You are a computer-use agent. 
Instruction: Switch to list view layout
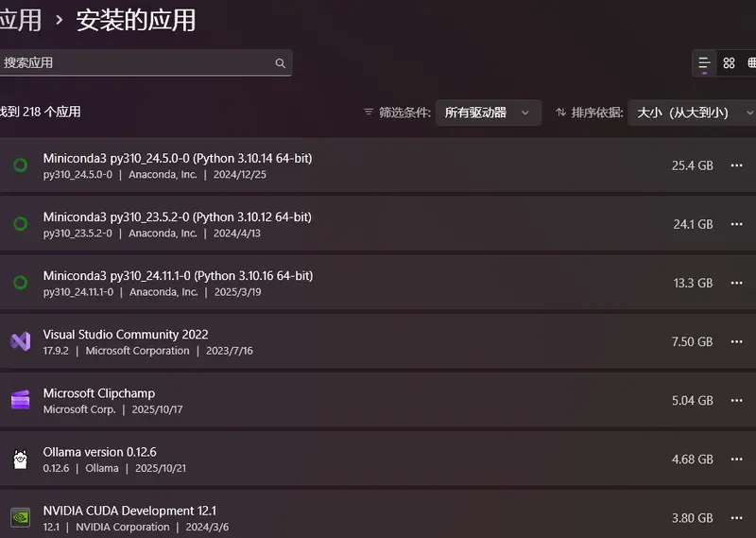coord(704,63)
